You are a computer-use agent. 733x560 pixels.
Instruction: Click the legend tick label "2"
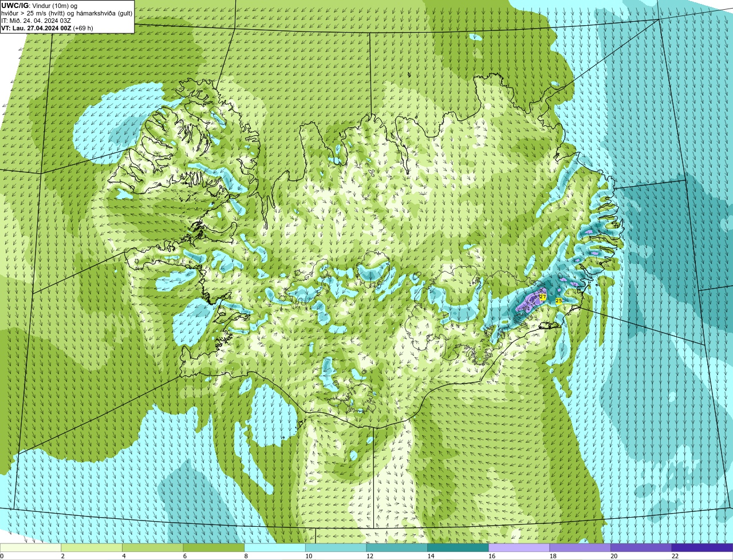[63, 556]
